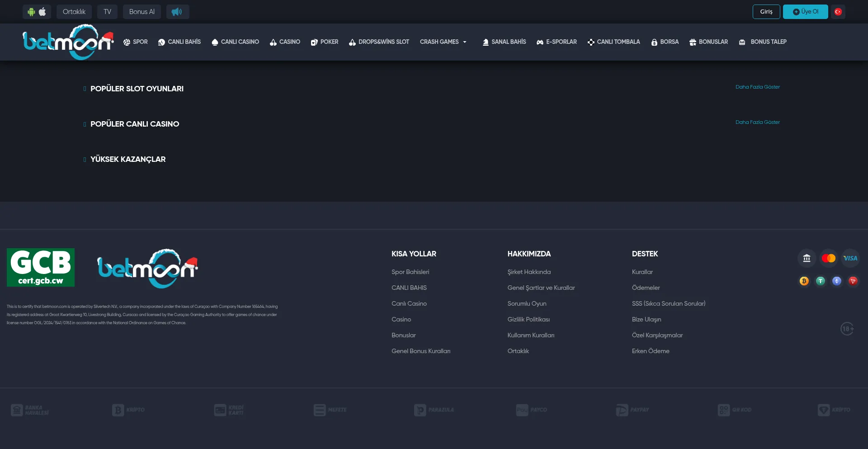This screenshot has height=449, width=868.
Task: Click the Tether crypto icon
Action: pyautogui.click(x=820, y=281)
